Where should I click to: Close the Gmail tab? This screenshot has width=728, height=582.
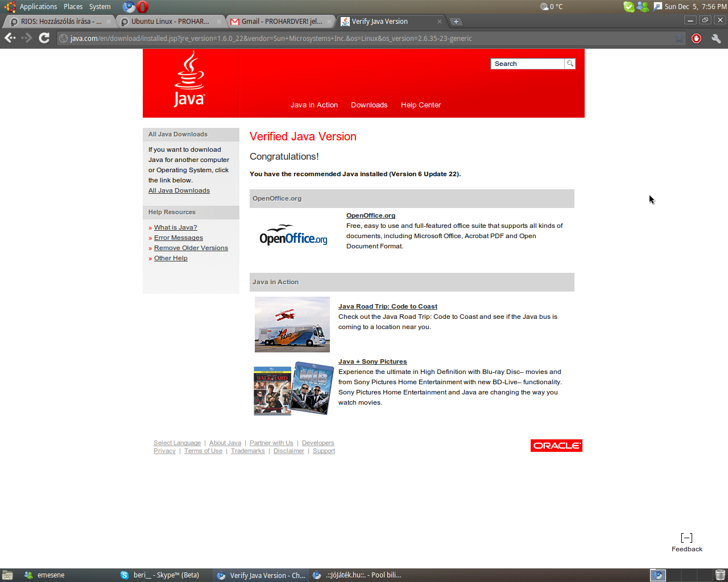pos(329,22)
